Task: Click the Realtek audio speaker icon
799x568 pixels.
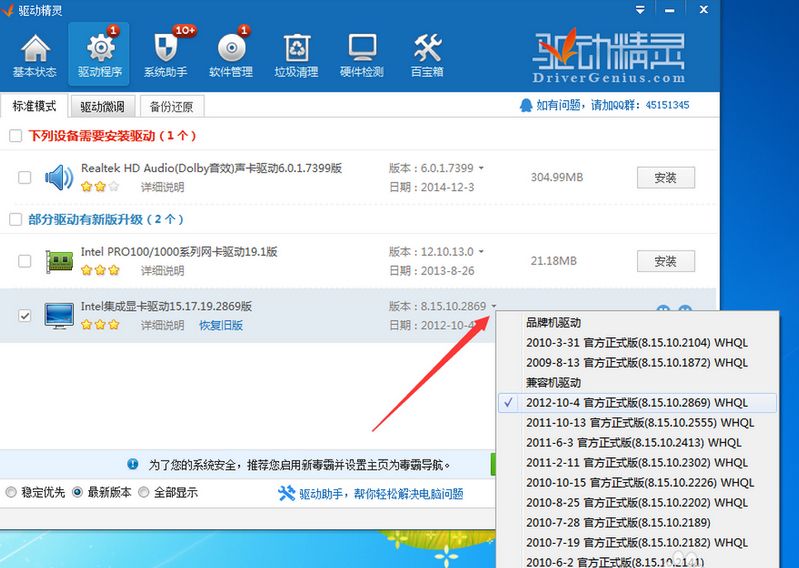Action: tap(59, 178)
